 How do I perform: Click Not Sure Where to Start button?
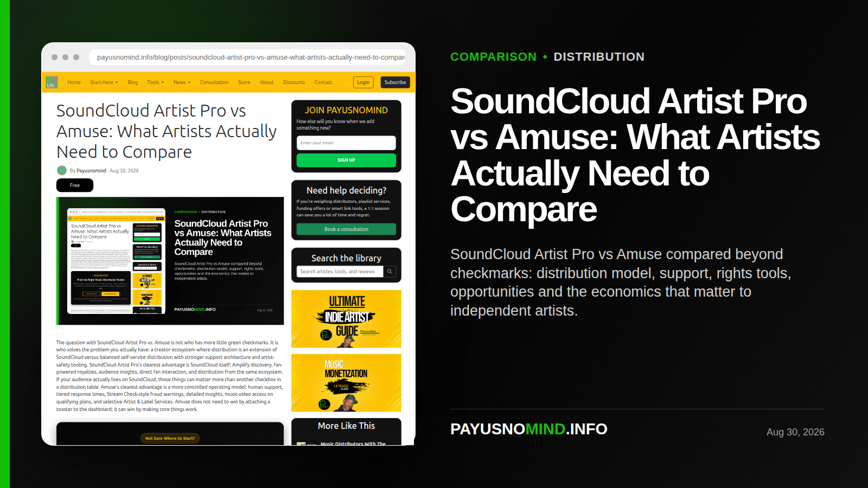point(170,438)
